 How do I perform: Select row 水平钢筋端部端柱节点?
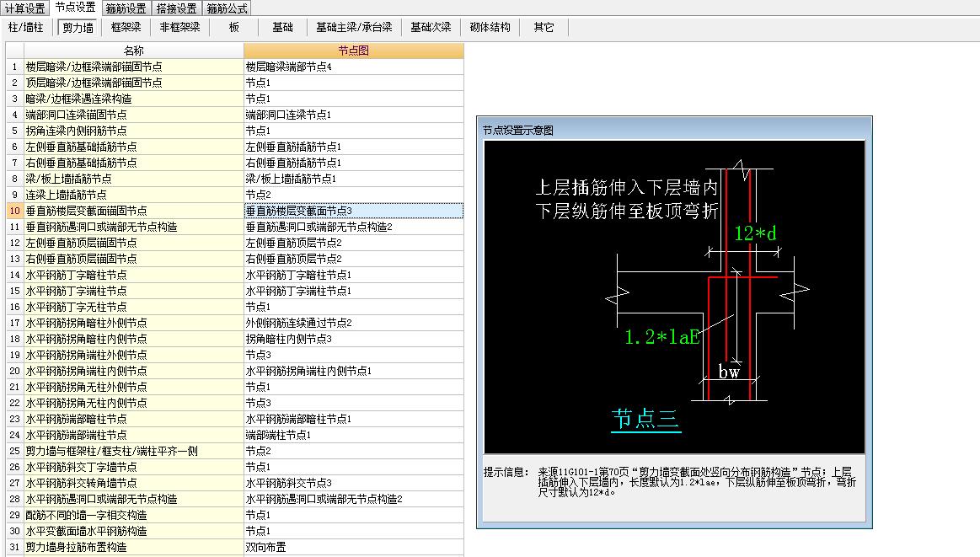tap(134, 435)
